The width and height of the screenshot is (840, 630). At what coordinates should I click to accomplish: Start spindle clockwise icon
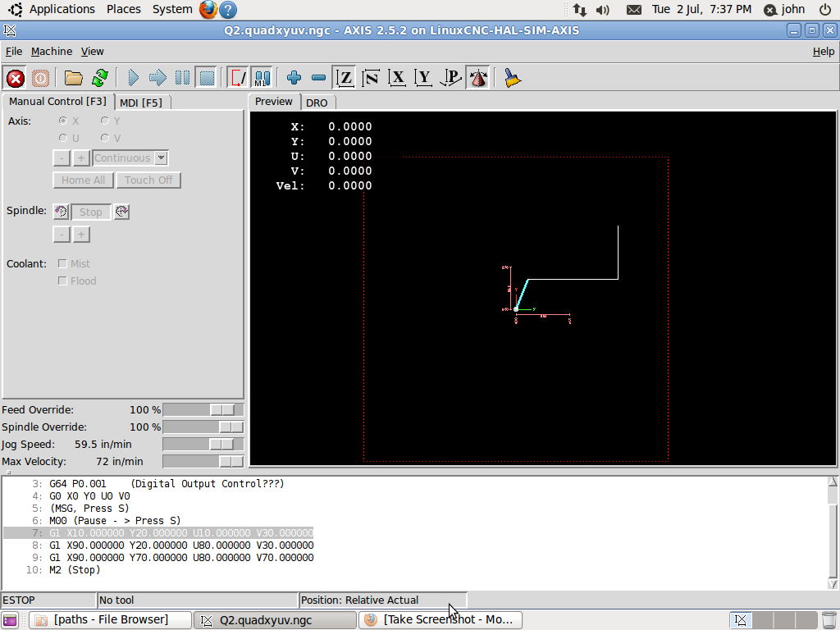(121, 212)
